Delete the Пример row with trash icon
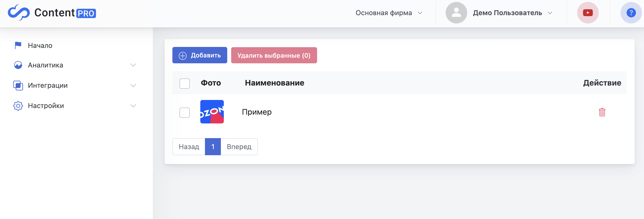The height and width of the screenshot is (219, 644). [x=602, y=112]
